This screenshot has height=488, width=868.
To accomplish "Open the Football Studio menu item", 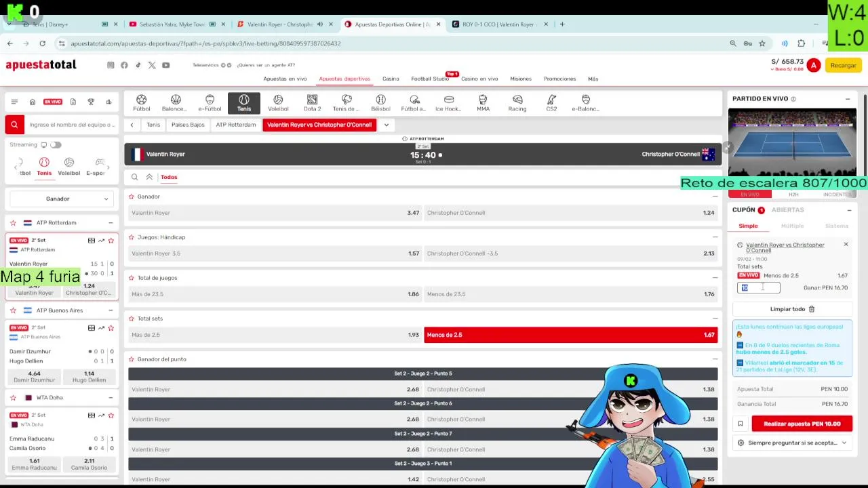I will (430, 79).
